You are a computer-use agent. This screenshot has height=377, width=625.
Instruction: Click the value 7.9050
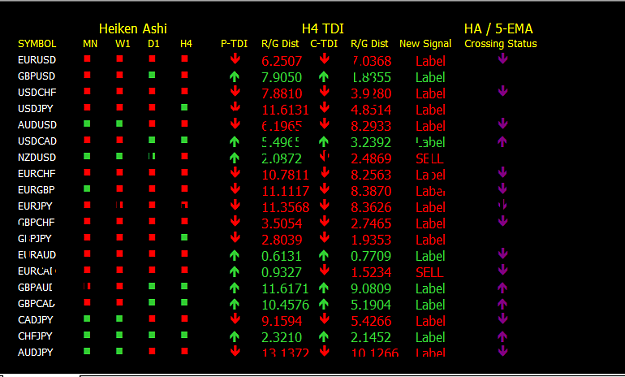point(281,77)
